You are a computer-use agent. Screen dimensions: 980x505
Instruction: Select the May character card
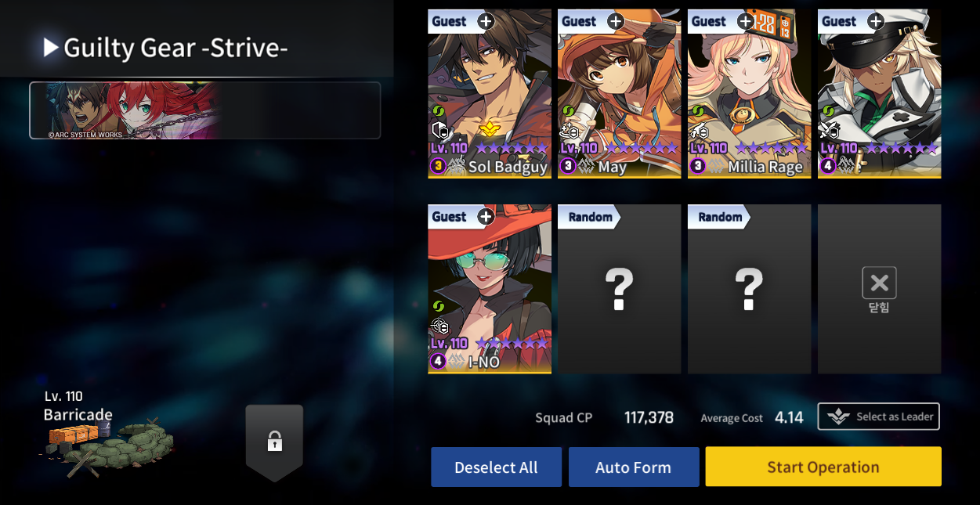pos(619,94)
